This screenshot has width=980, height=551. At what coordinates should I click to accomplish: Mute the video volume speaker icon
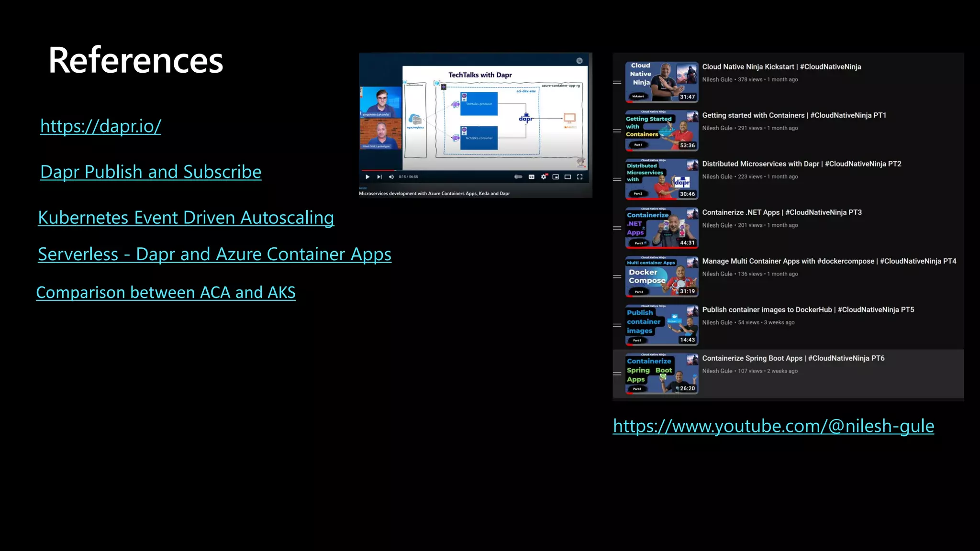coord(391,177)
